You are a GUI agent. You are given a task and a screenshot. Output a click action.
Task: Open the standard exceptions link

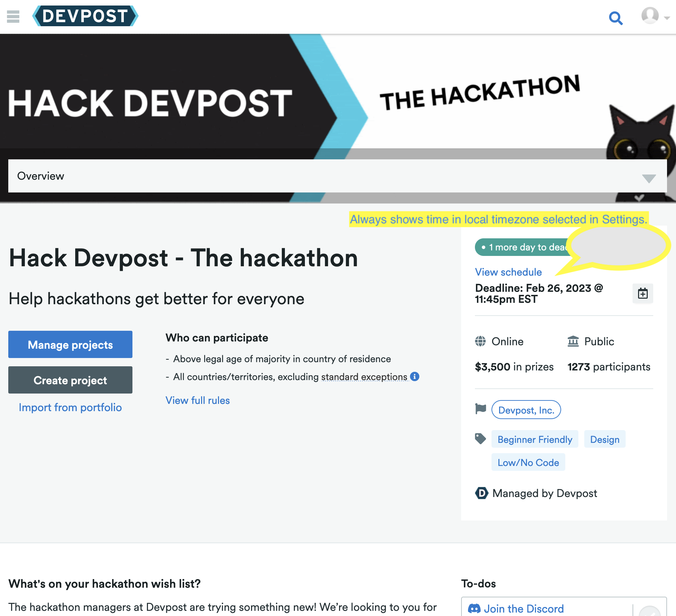(x=364, y=377)
